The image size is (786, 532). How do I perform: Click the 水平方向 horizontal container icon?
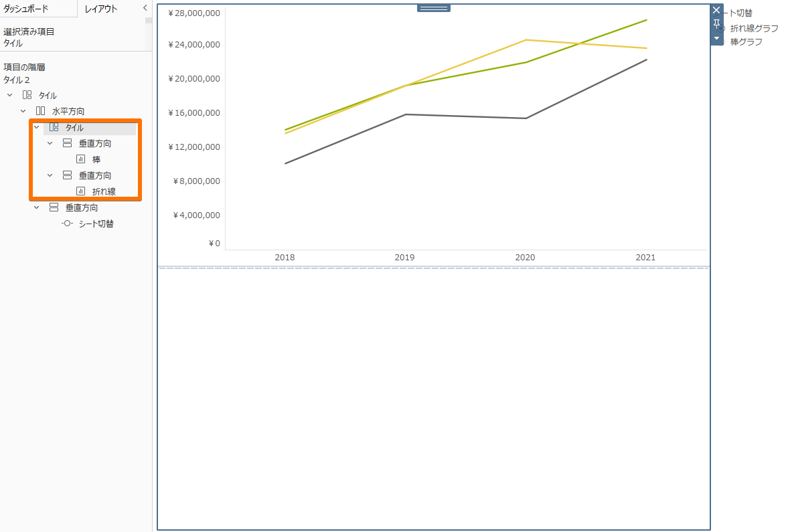point(41,110)
